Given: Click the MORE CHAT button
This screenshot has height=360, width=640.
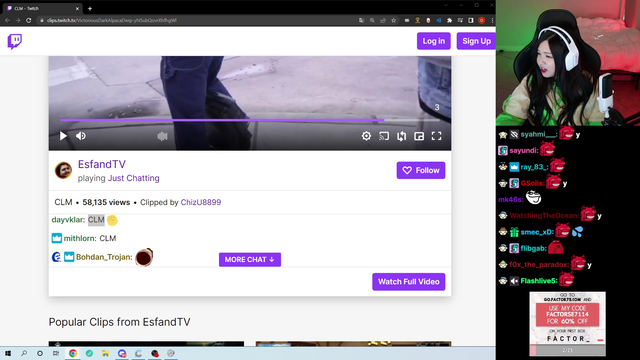Looking at the screenshot, I should pos(250,260).
